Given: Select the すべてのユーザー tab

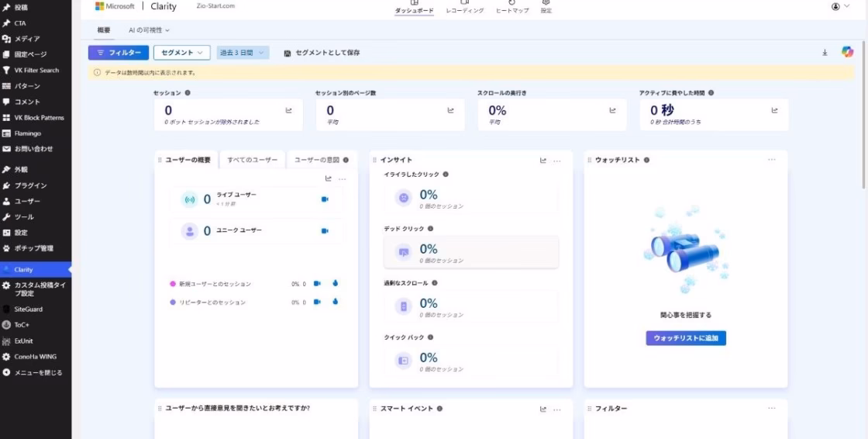Looking at the screenshot, I should coord(253,160).
